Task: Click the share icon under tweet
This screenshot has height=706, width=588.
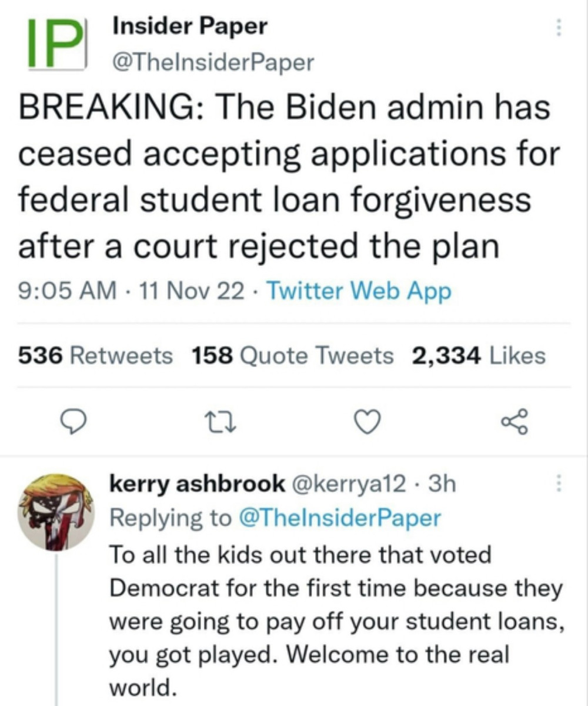Action: (x=515, y=422)
